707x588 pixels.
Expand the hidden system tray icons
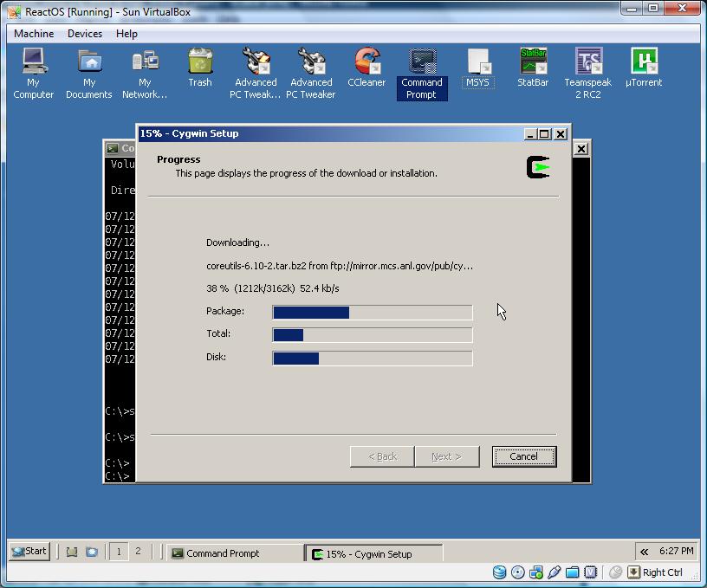click(644, 552)
